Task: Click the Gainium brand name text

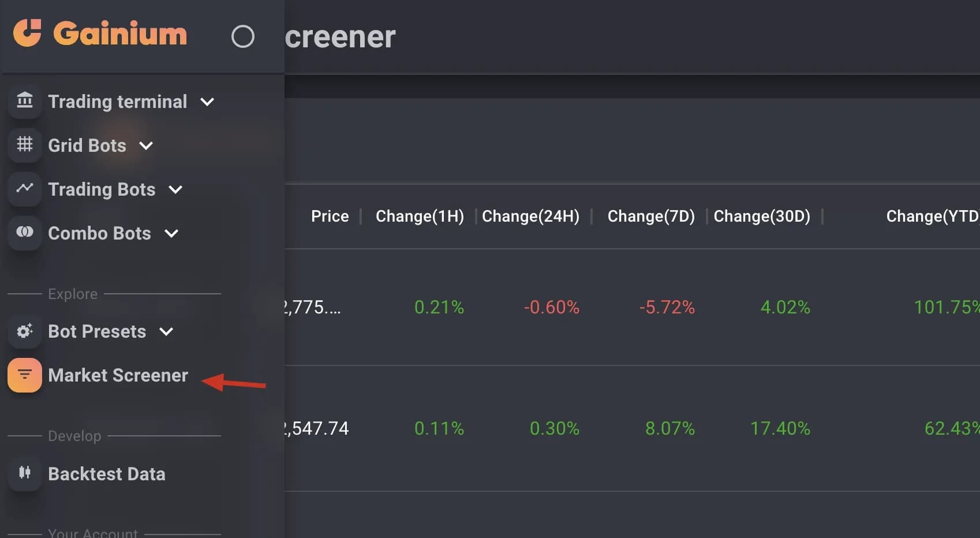Action: [120, 33]
